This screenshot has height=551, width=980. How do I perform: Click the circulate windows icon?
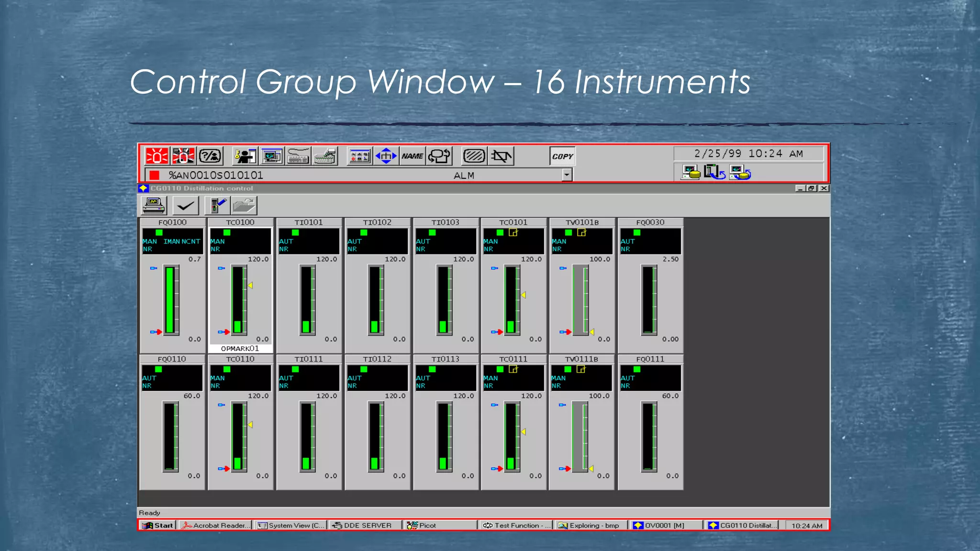439,156
